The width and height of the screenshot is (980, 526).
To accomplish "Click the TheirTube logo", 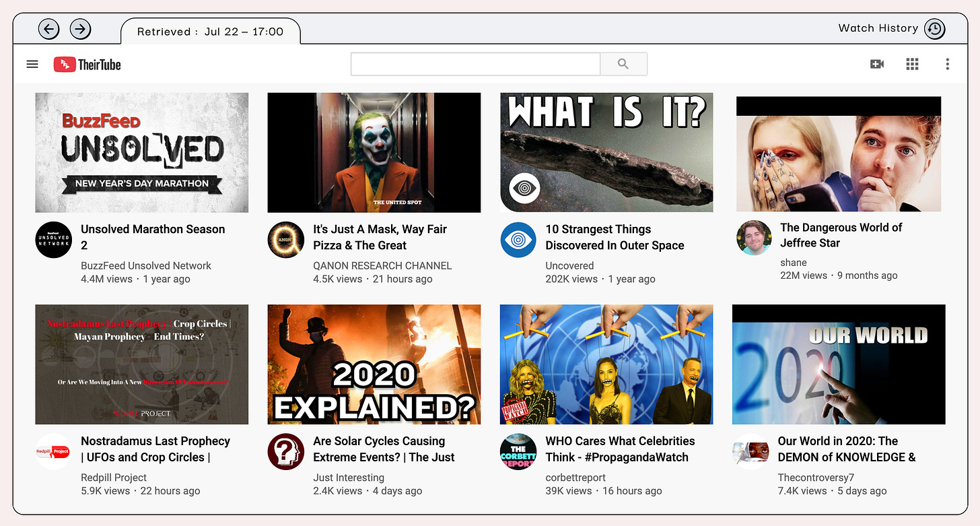I will [87, 65].
